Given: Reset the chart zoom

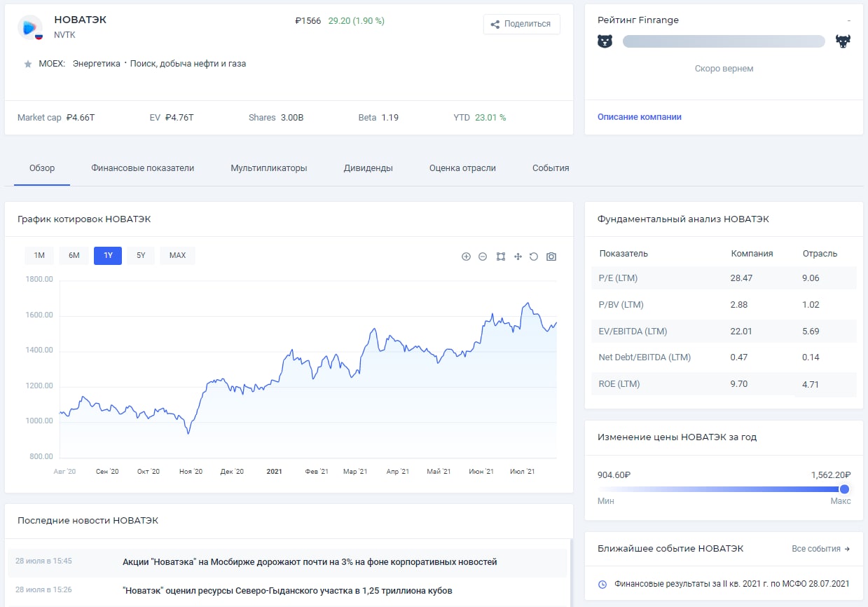Looking at the screenshot, I should point(534,257).
